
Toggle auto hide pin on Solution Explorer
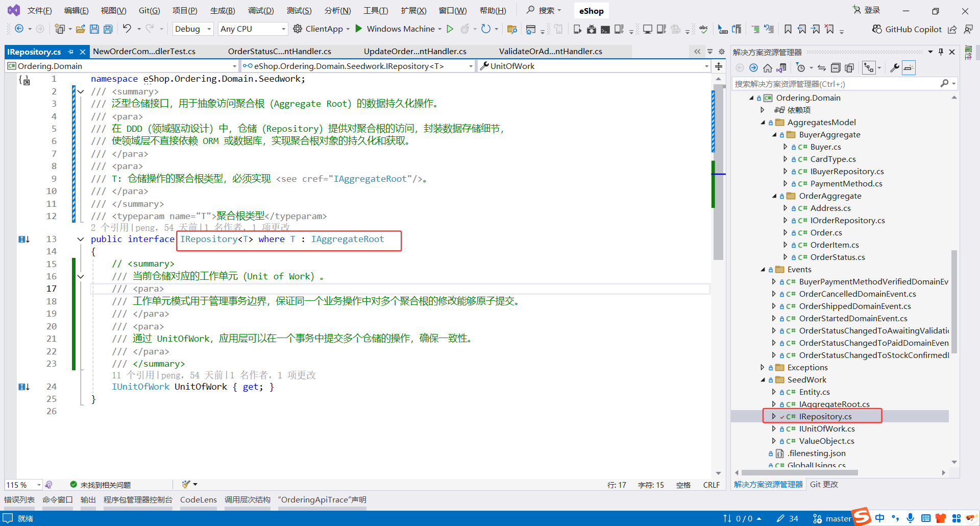(x=941, y=52)
